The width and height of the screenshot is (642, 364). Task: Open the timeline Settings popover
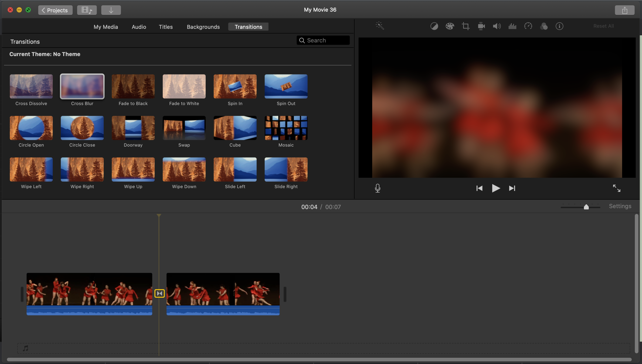(620, 206)
